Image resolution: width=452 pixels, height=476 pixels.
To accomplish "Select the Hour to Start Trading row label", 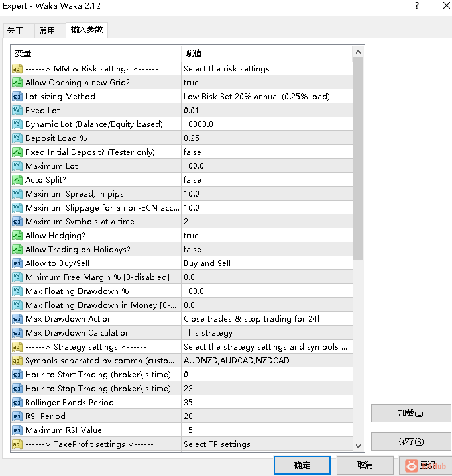I will pos(98,375).
